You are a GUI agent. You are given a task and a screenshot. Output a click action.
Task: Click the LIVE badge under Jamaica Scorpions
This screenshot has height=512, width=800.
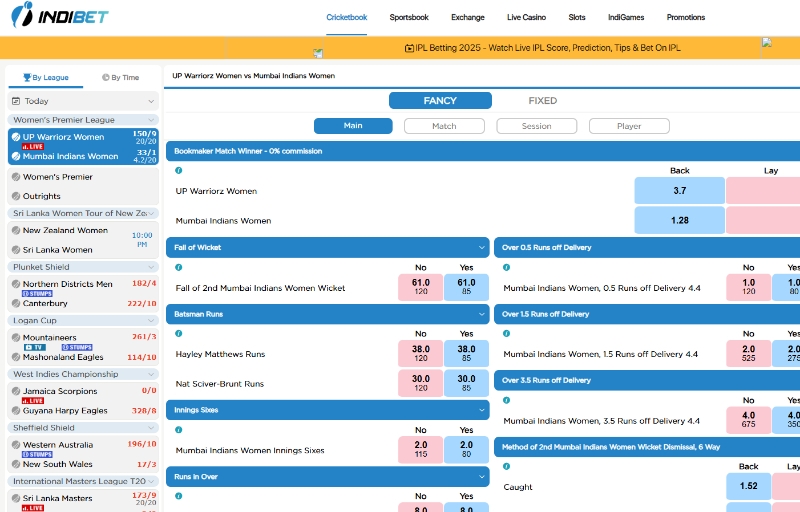pyautogui.click(x=33, y=401)
